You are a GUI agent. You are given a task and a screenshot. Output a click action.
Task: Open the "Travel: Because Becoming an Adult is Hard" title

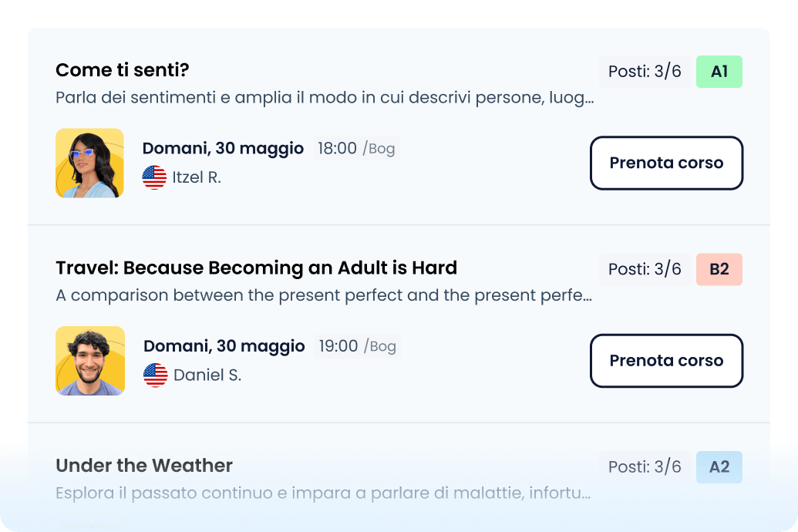click(256, 268)
